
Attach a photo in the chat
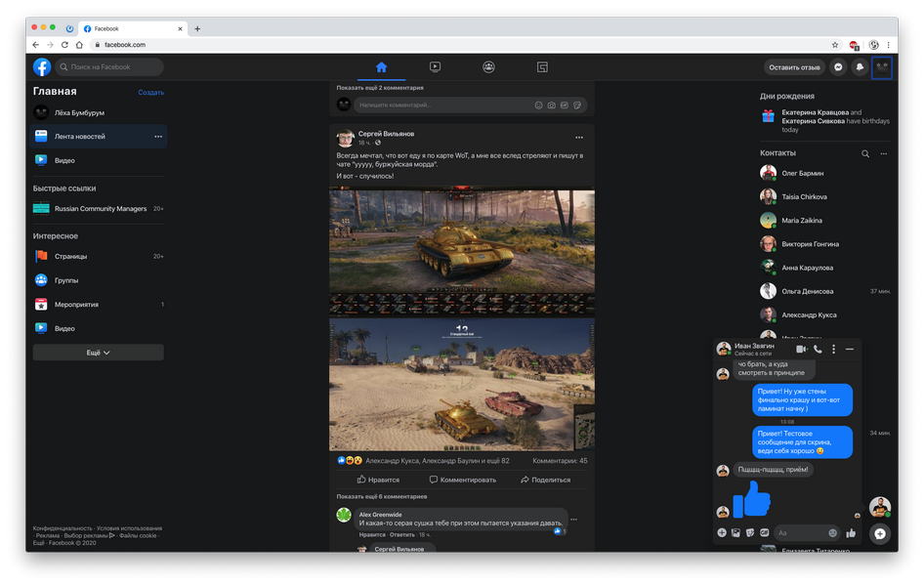(736, 533)
